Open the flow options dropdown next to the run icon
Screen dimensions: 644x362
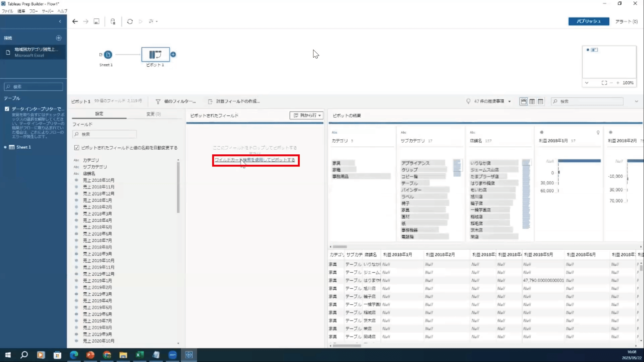(153, 21)
